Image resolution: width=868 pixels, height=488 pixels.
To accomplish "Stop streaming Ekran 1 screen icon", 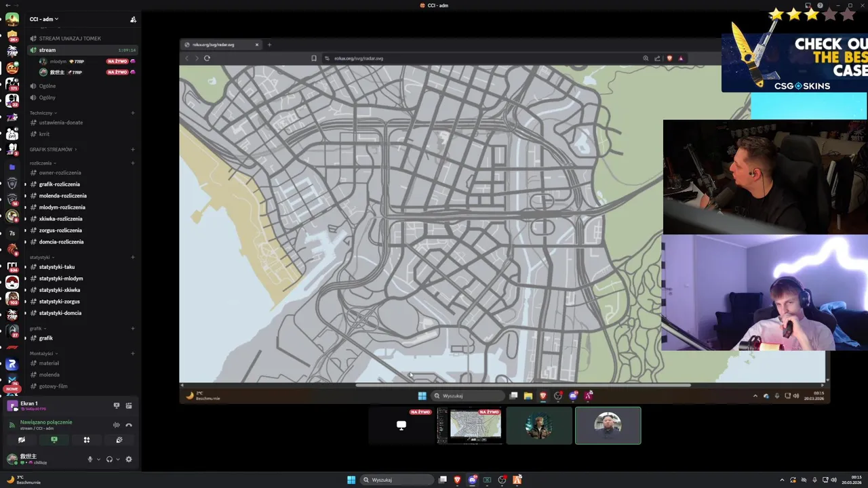I will coord(117,405).
